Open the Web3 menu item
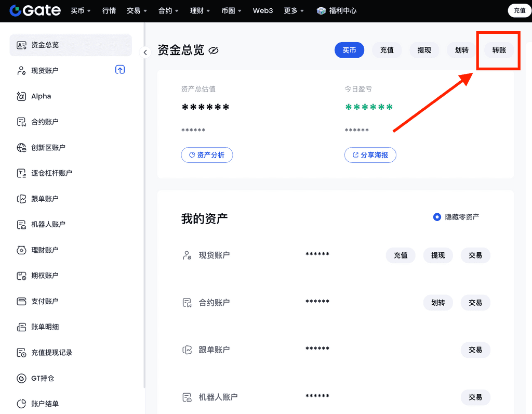 pos(263,10)
